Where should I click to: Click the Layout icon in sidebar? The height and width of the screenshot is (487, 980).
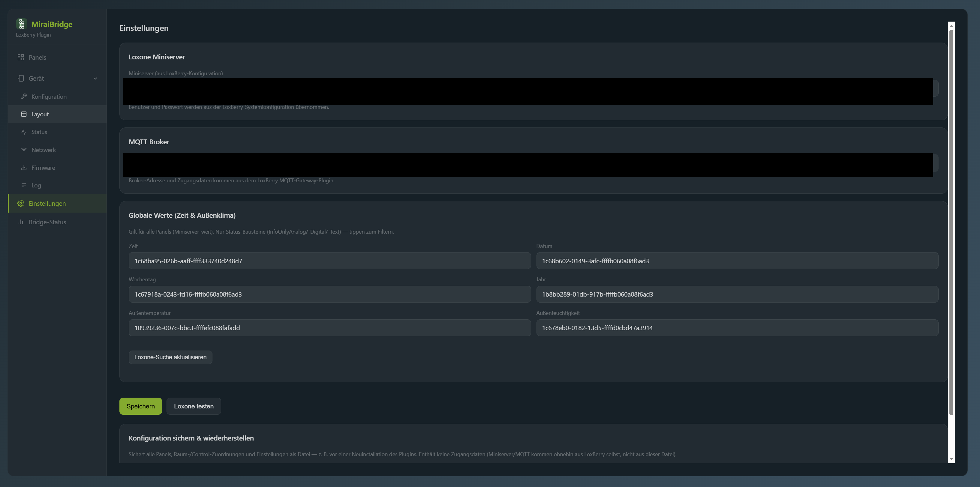click(24, 114)
